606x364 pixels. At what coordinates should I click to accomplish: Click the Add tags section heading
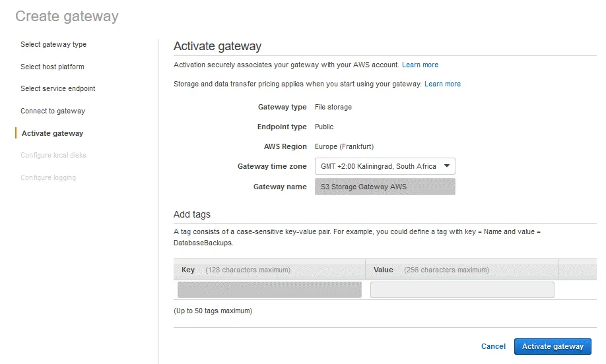click(192, 214)
